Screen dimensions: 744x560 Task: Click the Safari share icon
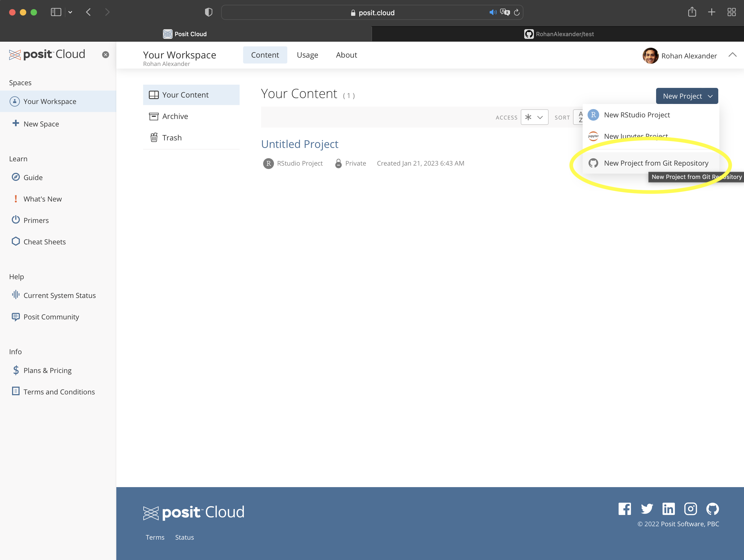point(692,12)
